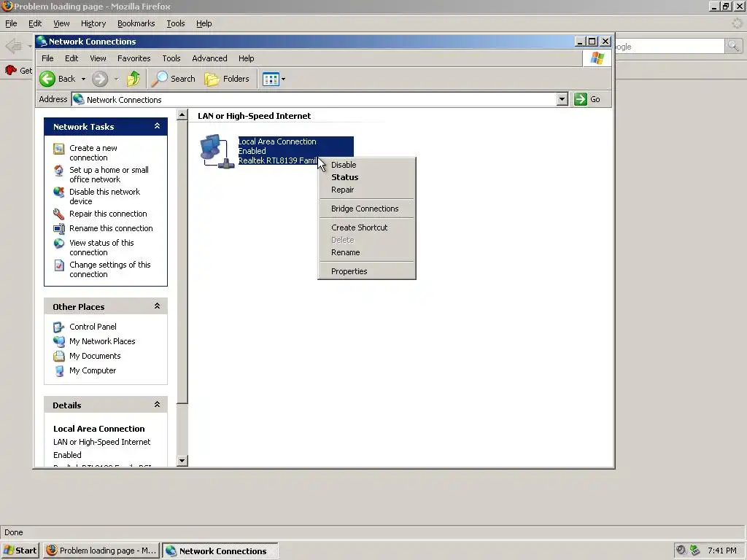Choose Create Shortcut in context menu
The image size is (747, 560).
366,227
